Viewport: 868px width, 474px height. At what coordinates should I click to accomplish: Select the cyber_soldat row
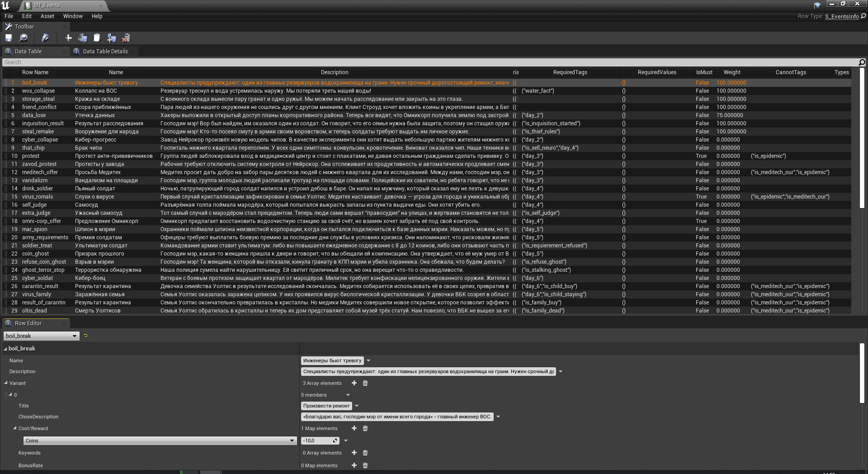[x=427, y=278]
